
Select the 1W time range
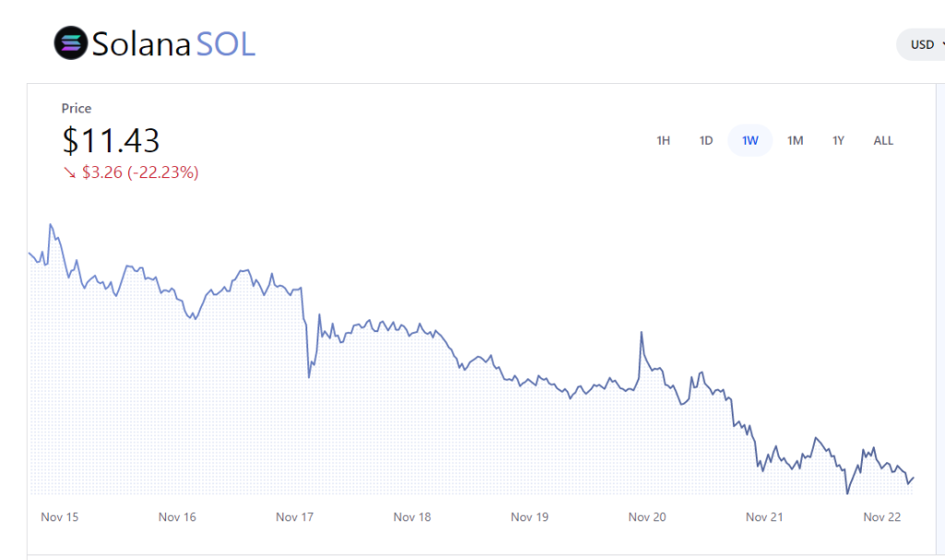click(x=750, y=141)
